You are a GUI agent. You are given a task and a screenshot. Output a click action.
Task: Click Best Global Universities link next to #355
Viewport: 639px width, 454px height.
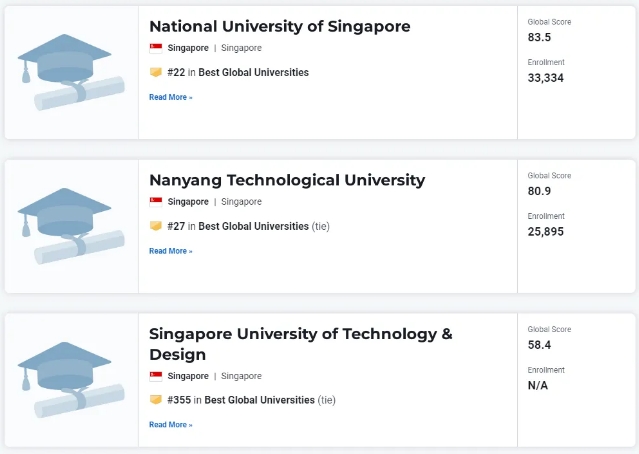tap(259, 400)
